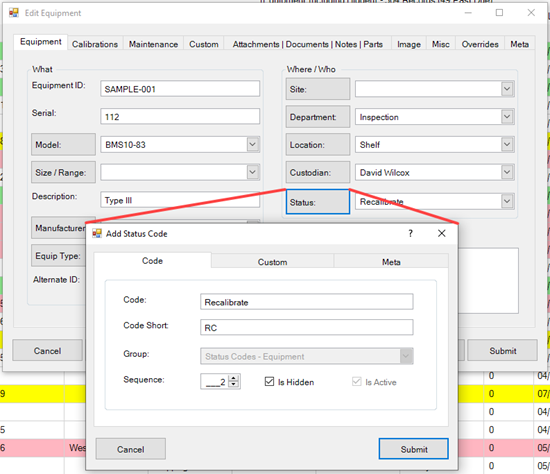
Task: Click the Location button
Action: (318, 145)
